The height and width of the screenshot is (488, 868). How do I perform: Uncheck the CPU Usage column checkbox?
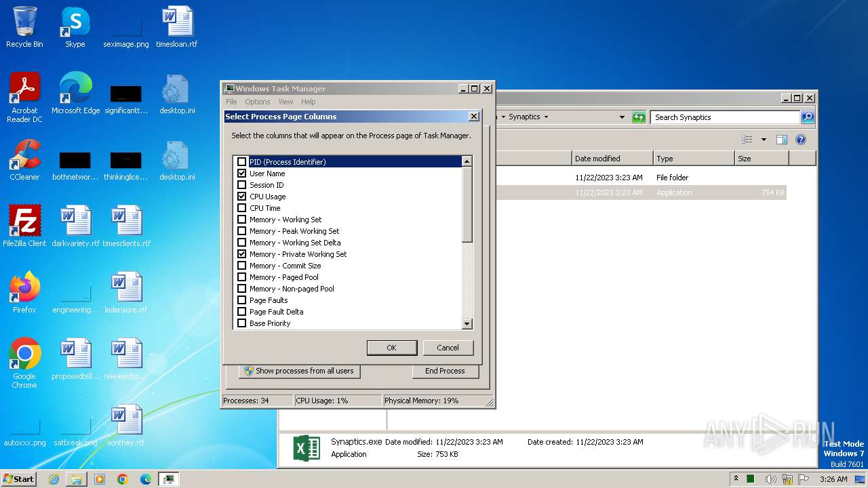242,197
